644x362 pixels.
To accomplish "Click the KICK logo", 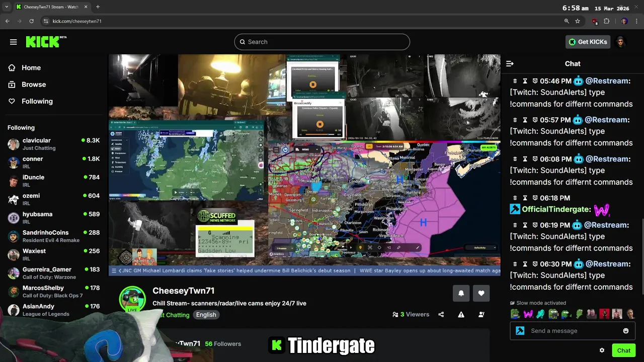I will click(x=46, y=42).
